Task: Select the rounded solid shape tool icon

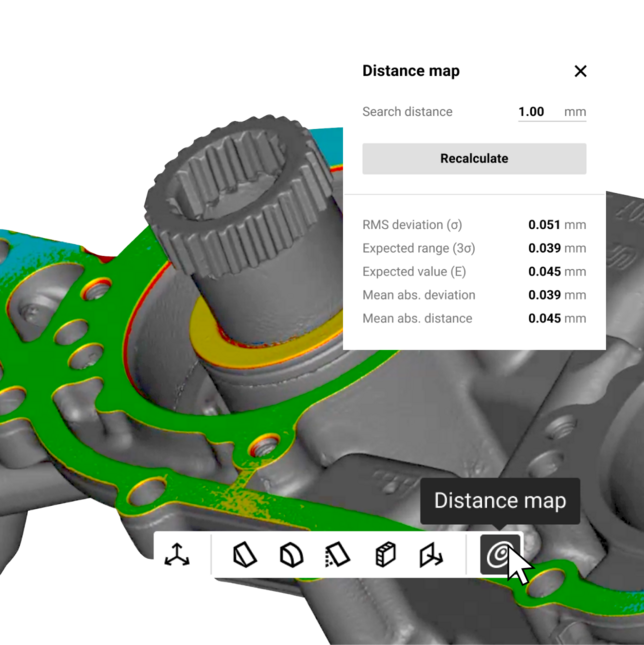Action: (x=291, y=554)
